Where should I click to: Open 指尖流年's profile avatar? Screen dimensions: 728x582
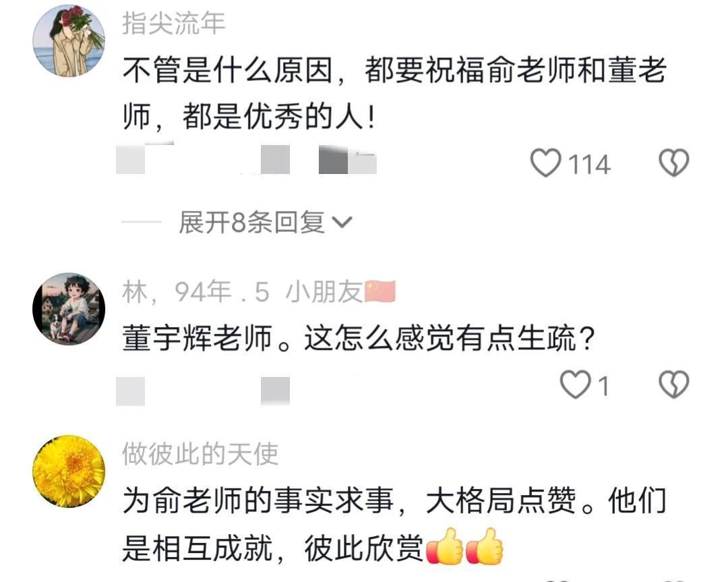pos(69,41)
